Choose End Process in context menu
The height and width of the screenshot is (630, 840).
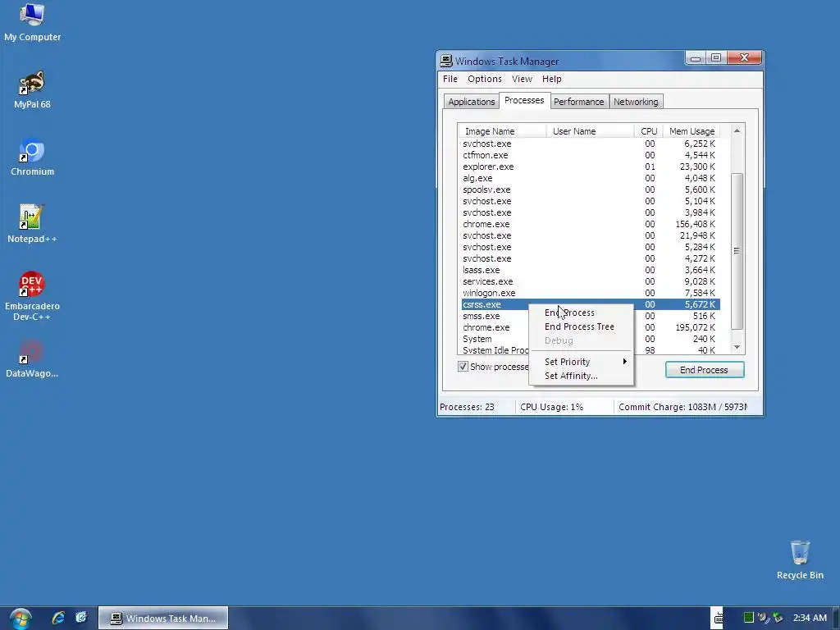tap(581, 313)
